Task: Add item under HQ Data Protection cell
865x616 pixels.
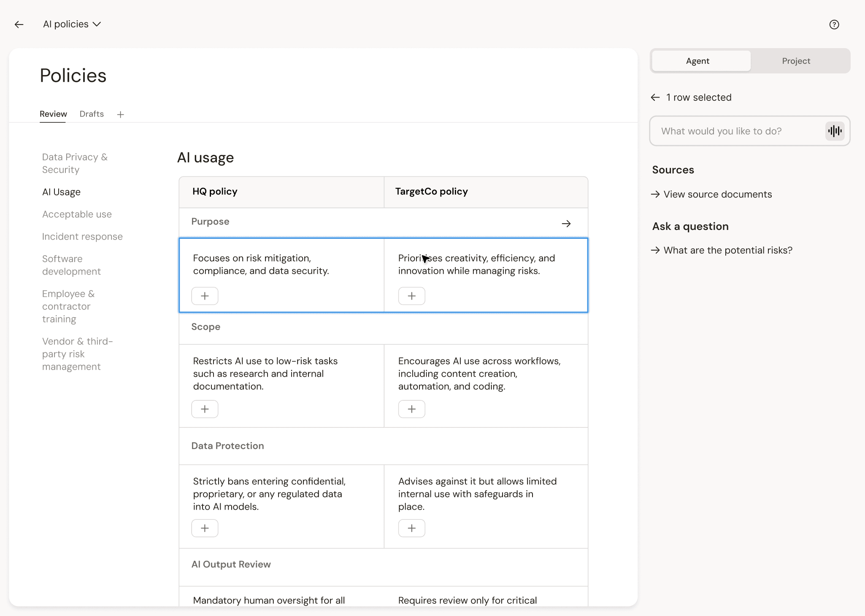Action: coord(205,528)
